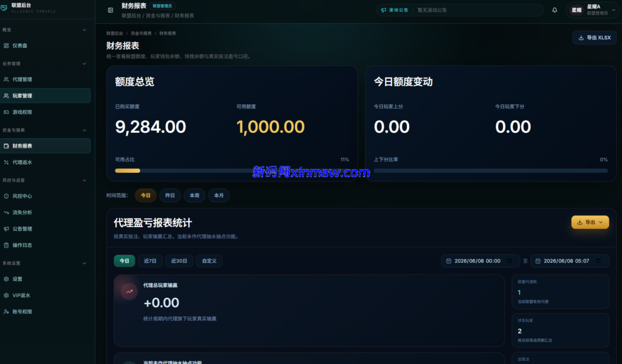
Task: Open 风控中心 via its shield icon
Action: coord(6,196)
